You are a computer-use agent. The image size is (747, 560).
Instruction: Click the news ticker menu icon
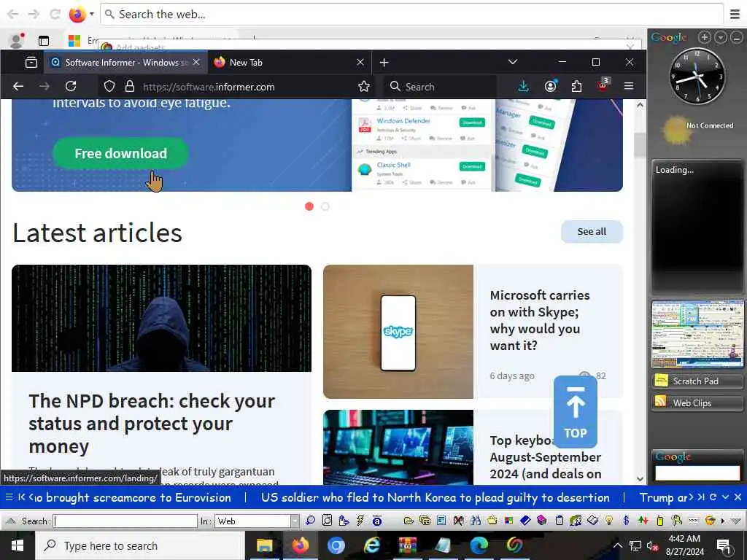(x=9, y=497)
